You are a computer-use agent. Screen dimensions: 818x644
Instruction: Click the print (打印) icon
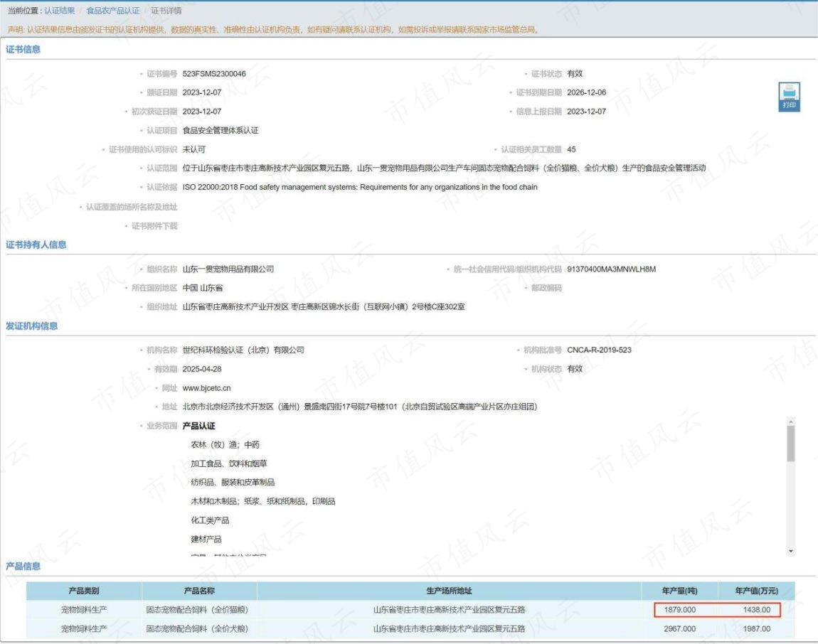(789, 97)
